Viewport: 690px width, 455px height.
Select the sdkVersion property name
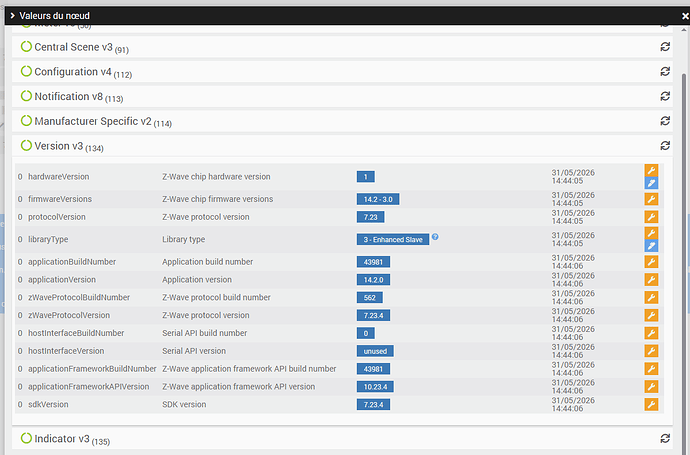pos(48,404)
